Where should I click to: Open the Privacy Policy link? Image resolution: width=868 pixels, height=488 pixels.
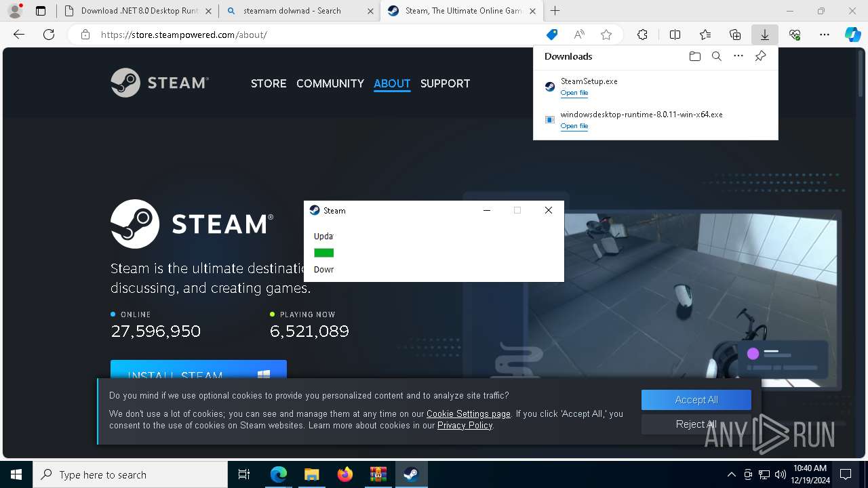point(465,426)
